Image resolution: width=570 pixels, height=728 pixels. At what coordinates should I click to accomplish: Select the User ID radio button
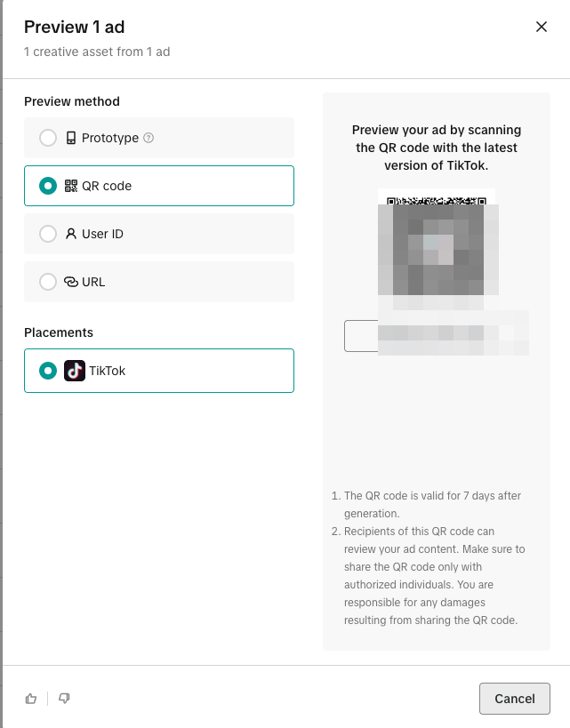(48, 234)
